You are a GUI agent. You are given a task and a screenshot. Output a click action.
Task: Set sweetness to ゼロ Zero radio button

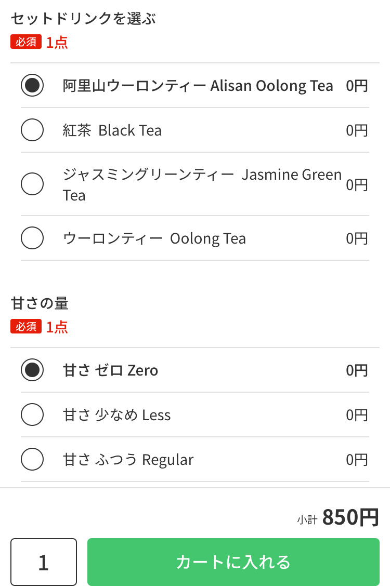32,370
